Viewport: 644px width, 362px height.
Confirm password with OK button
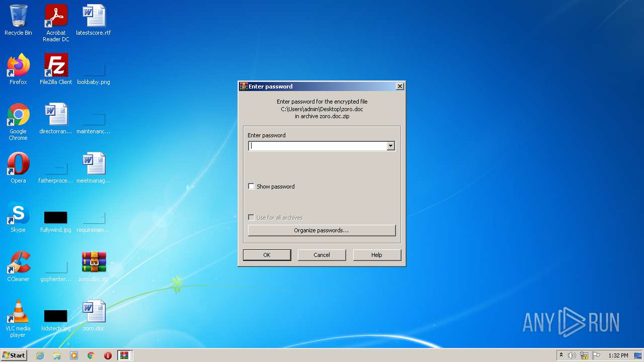pos(267,255)
